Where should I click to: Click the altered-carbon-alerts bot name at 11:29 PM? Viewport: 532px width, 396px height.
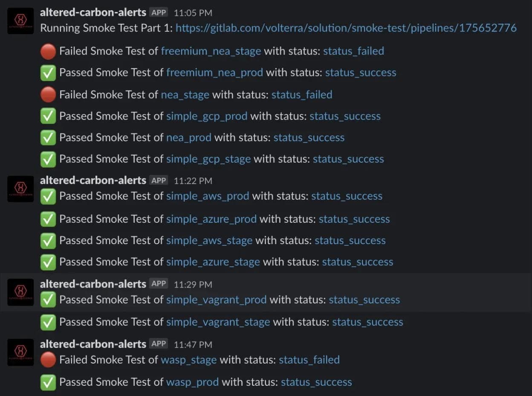click(x=93, y=283)
